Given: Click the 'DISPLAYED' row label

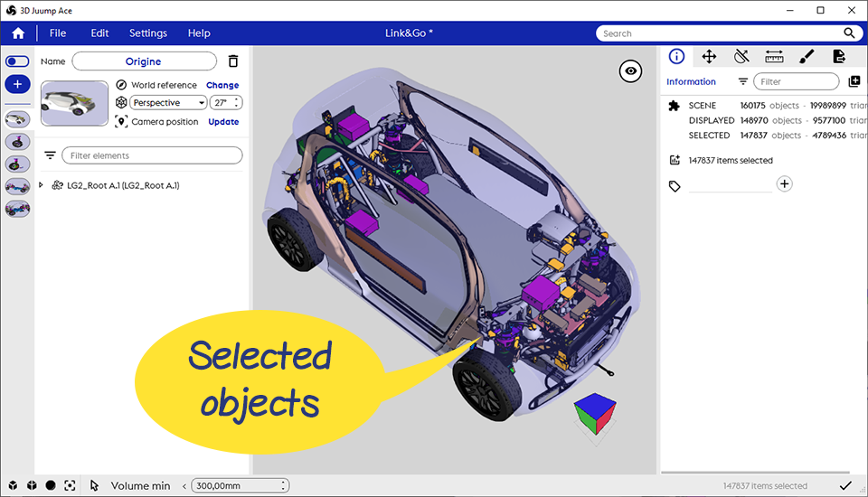Looking at the screenshot, I should point(712,120).
